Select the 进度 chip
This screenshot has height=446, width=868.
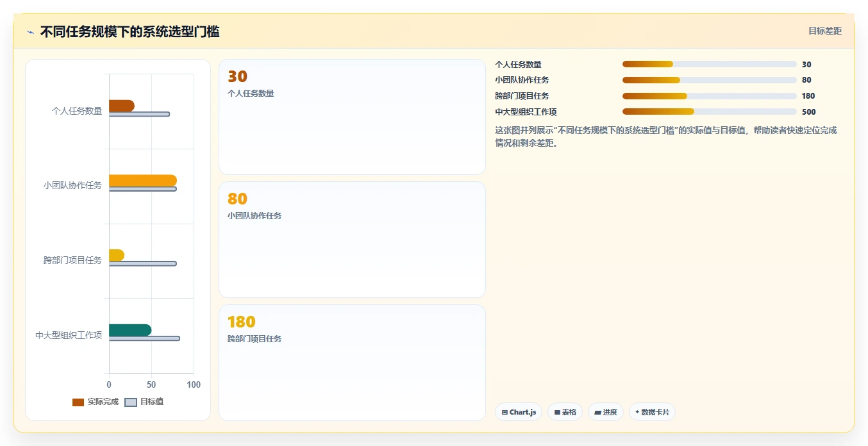coord(606,412)
